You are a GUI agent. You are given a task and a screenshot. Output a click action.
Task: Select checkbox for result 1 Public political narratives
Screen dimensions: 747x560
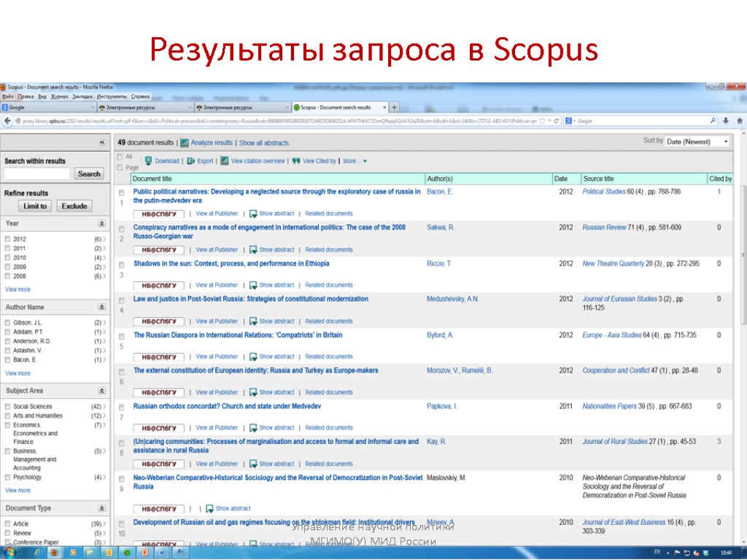point(122,192)
